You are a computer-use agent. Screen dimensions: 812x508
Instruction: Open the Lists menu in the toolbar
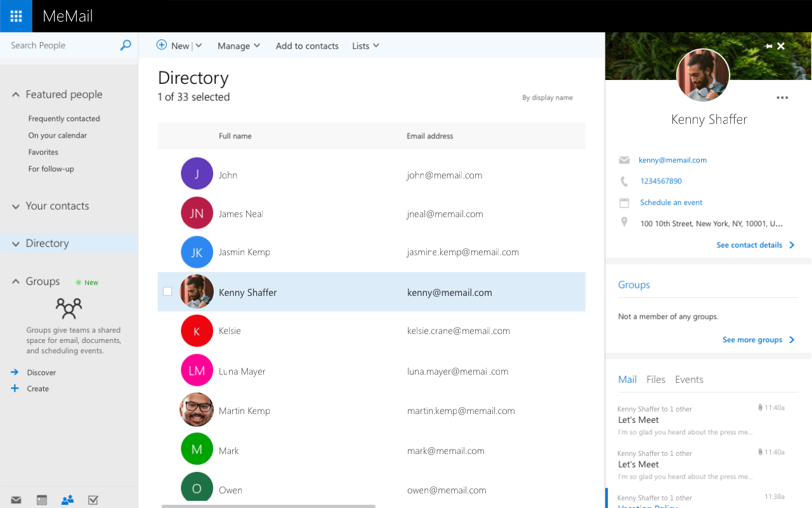[365, 45]
